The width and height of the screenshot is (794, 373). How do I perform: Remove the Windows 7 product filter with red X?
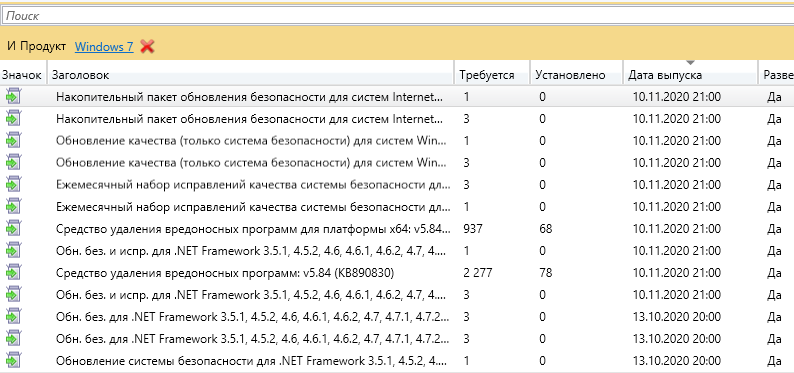click(147, 47)
